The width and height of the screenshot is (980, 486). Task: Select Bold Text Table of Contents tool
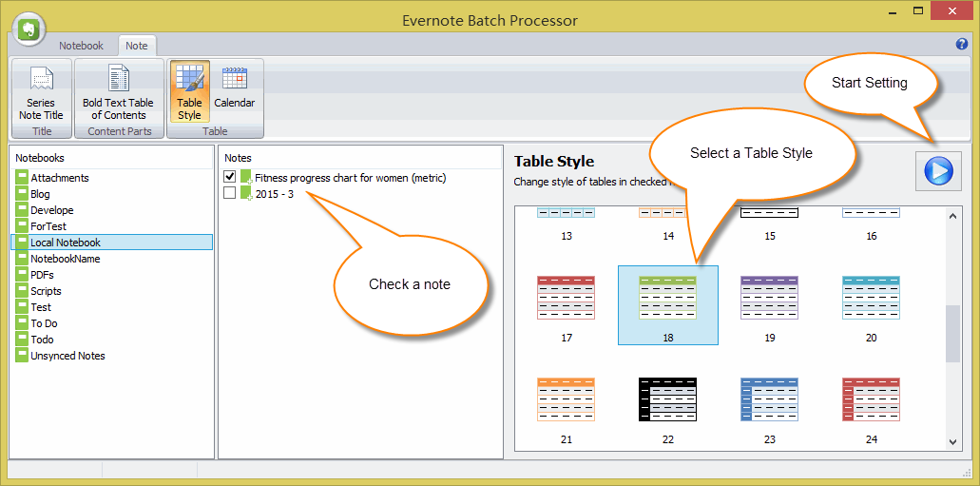(x=119, y=92)
